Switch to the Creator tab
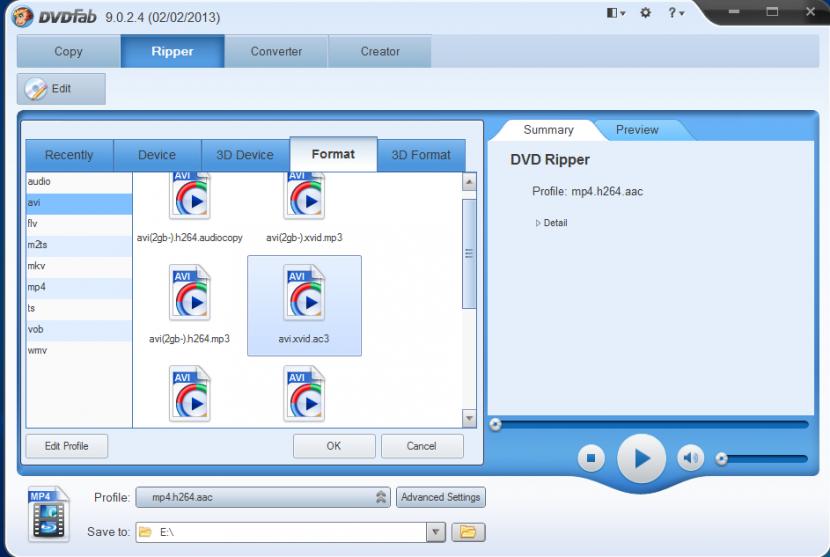This screenshot has height=557, width=830. pos(380,51)
